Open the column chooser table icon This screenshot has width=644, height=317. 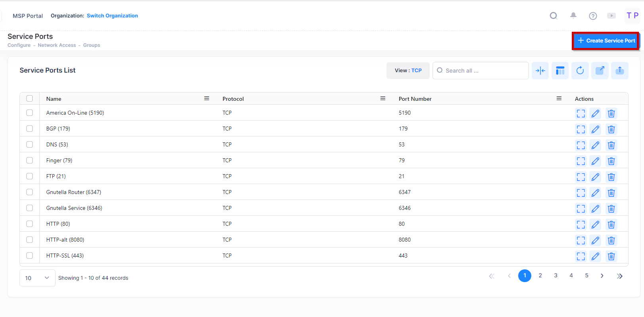click(560, 71)
